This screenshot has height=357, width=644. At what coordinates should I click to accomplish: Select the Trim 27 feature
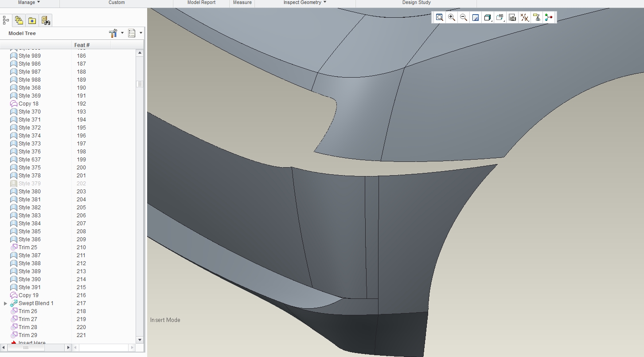tap(28, 319)
